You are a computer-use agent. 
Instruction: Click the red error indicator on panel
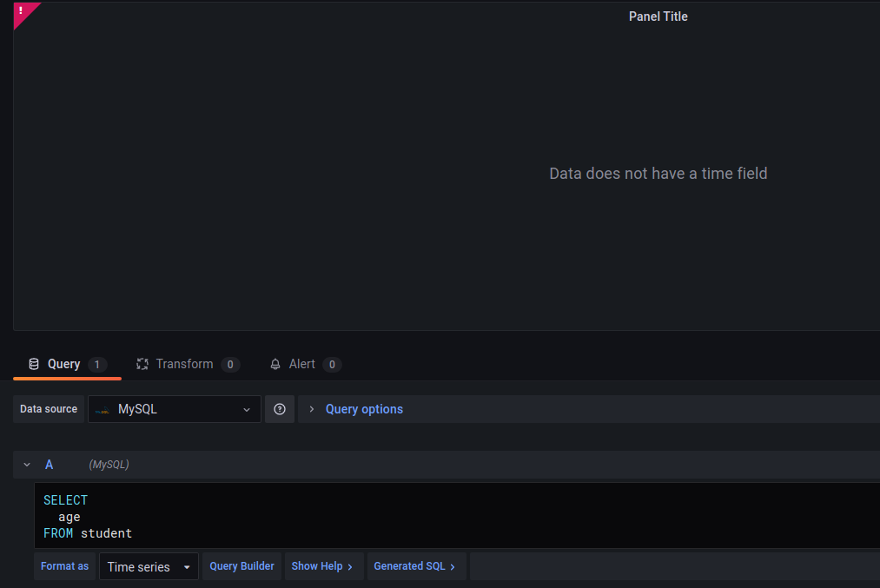[x=23, y=11]
